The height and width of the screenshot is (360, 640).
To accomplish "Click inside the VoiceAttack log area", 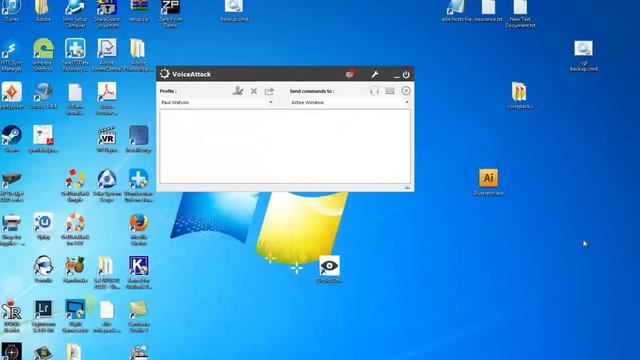I will point(285,146).
